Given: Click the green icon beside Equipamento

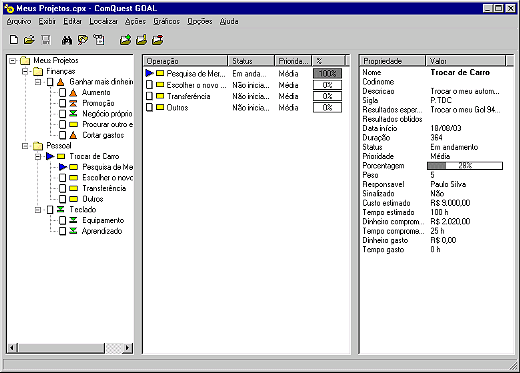Looking at the screenshot, I should point(73,220).
